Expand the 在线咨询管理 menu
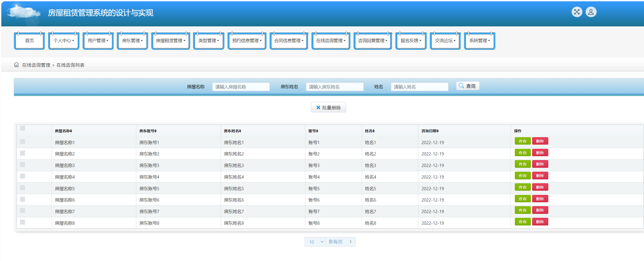This screenshot has width=644, height=261. tap(331, 41)
